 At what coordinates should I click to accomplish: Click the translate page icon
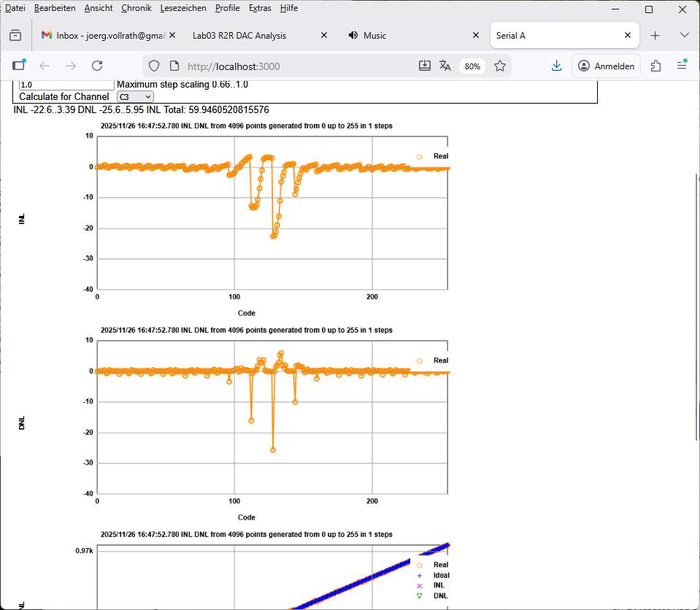pos(445,66)
